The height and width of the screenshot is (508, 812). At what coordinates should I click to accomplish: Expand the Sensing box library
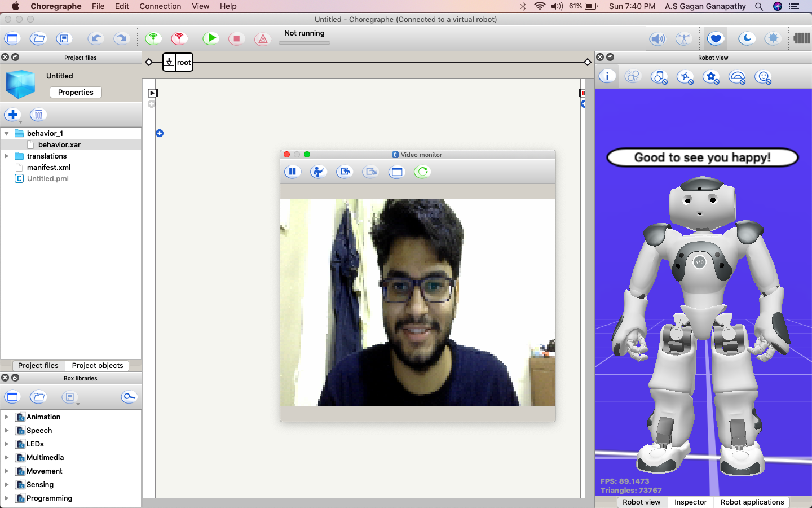[x=6, y=484]
